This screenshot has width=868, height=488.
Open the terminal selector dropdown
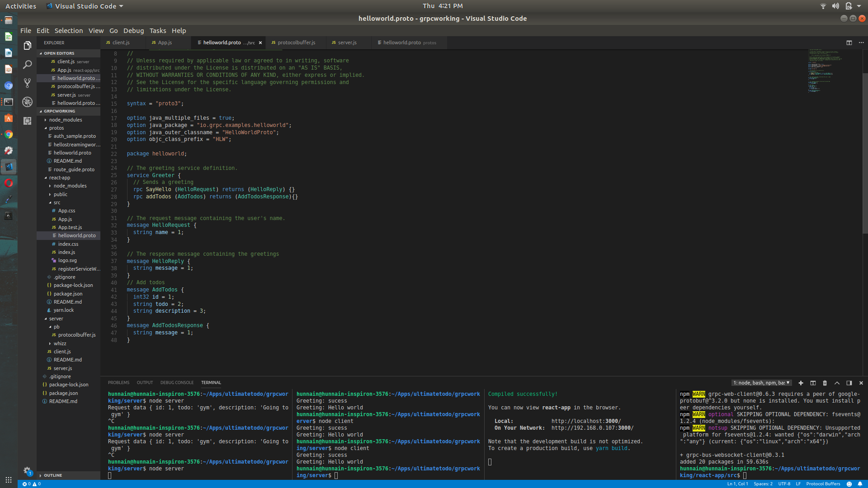pyautogui.click(x=761, y=383)
